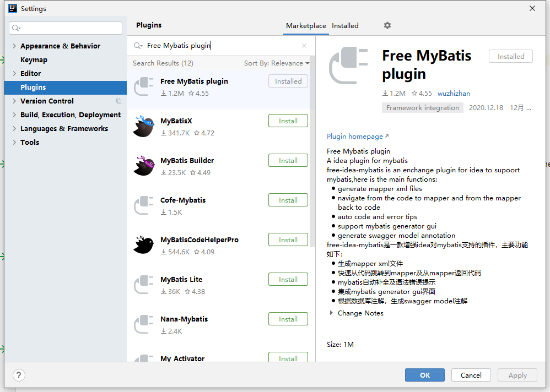The image size is (550, 392).
Task: Click the MyBatisX bird icon
Action: tap(144, 126)
